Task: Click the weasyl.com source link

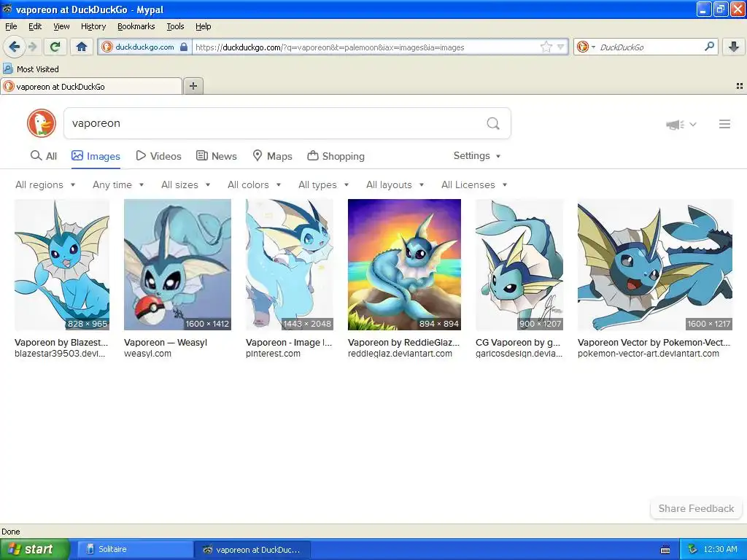Action: (147, 354)
